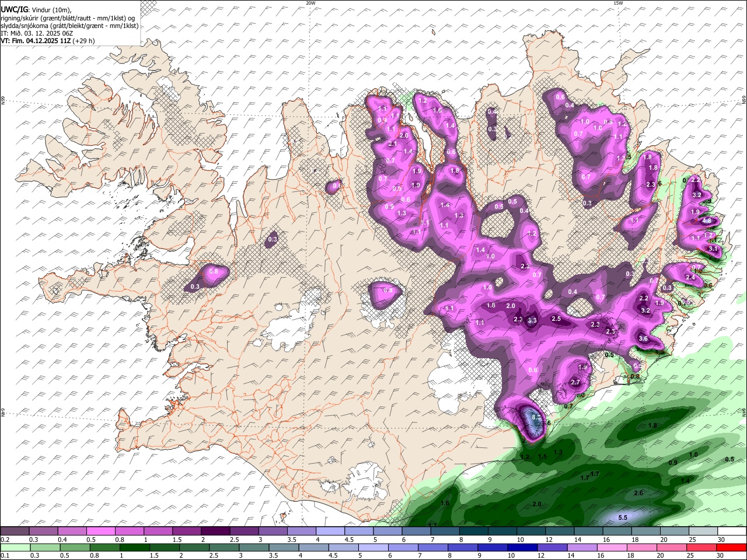Click the 'VT: Fim. 04.12.2025 11Z (+29 h)' line
Viewport: 747px width, 560px height.
pyautogui.click(x=48, y=41)
